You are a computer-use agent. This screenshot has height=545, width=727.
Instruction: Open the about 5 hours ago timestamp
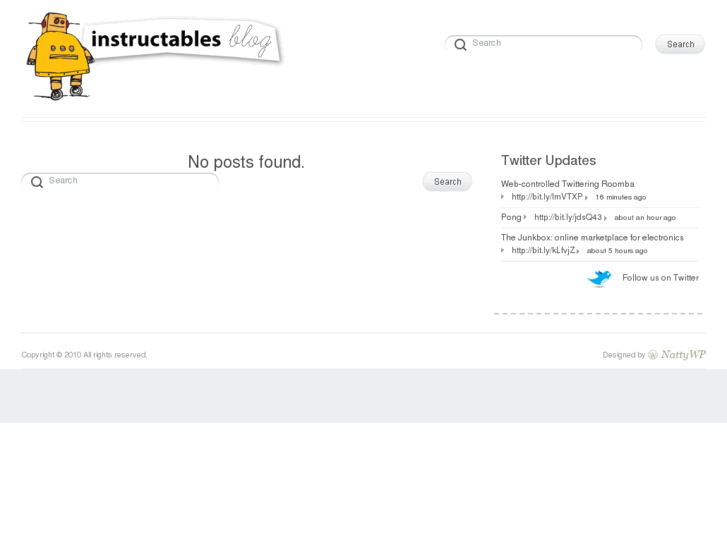tap(617, 251)
